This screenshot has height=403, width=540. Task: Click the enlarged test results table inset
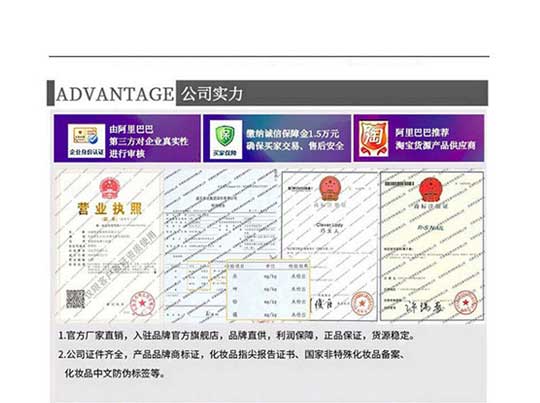268,290
